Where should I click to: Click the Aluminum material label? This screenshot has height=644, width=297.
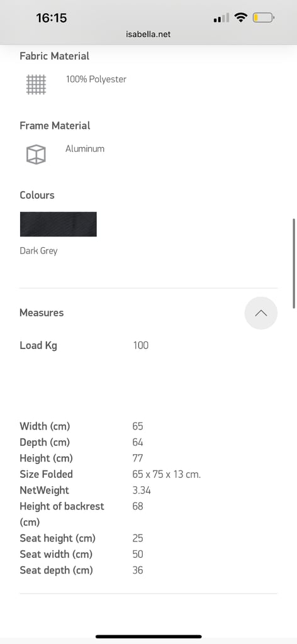pos(85,148)
